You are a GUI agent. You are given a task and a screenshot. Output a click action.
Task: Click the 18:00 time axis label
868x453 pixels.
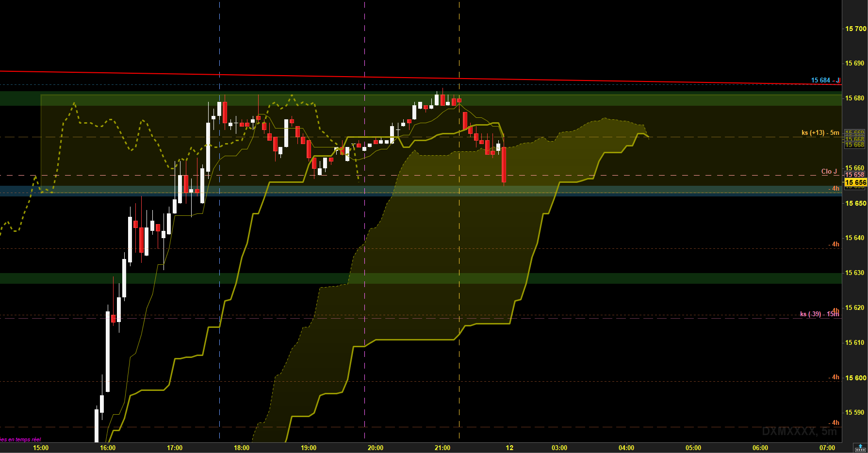[x=242, y=448]
